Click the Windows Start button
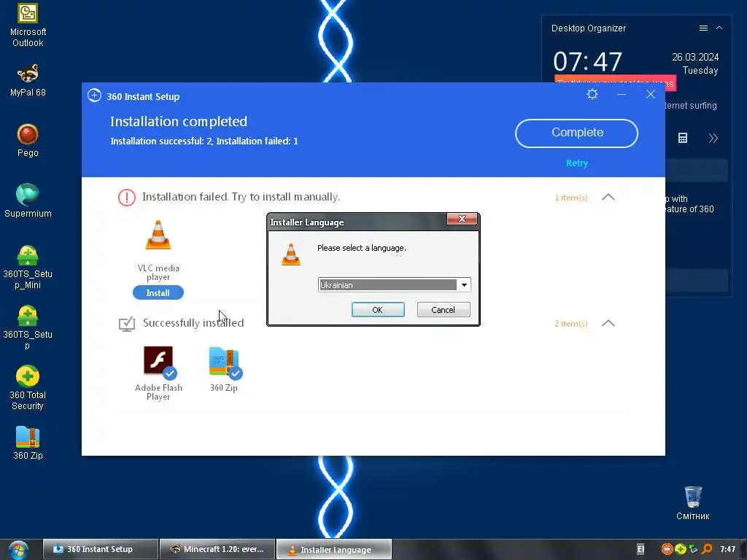The height and width of the screenshot is (560, 747). pyautogui.click(x=18, y=550)
